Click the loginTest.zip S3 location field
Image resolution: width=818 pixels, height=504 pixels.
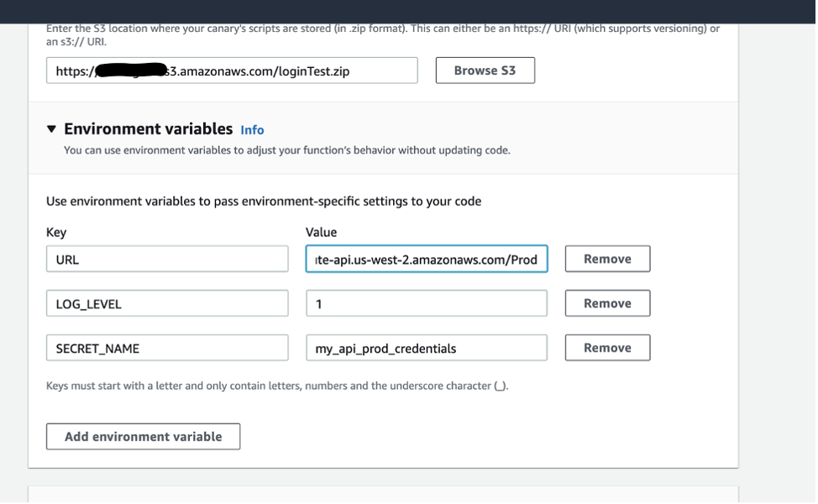coord(232,71)
